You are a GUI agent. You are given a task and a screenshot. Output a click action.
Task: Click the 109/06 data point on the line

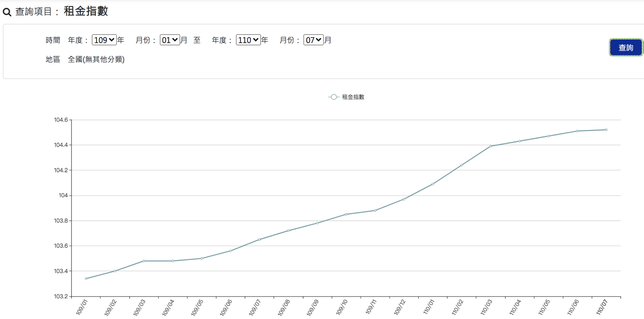coord(230,251)
